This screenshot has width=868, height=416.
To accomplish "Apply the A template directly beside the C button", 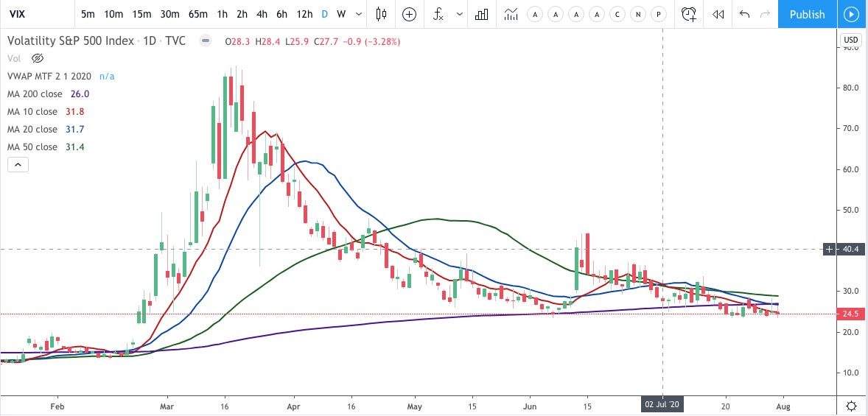I will [597, 15].
